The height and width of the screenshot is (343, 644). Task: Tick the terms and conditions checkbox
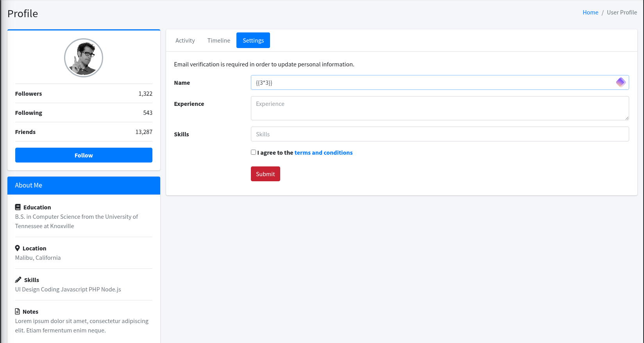pos(253,152)
